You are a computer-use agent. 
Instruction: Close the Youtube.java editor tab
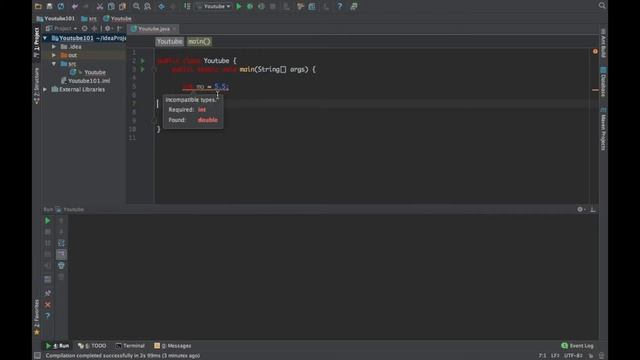pyautogui.click(x=174, y=29)
